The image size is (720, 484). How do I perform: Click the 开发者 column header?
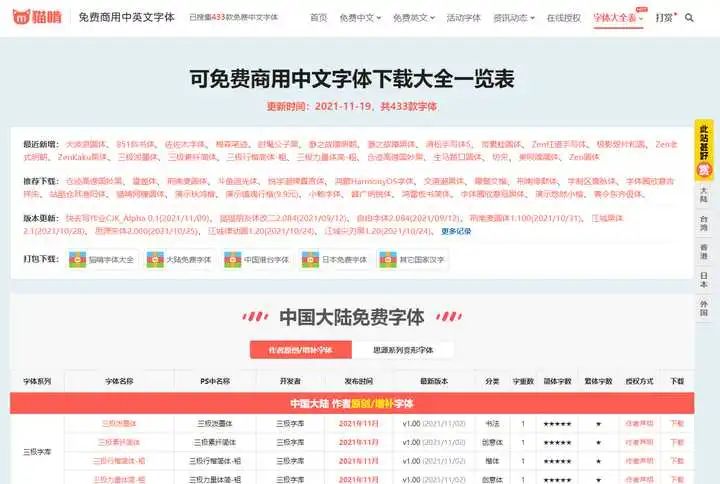click(x=290, y=381)
